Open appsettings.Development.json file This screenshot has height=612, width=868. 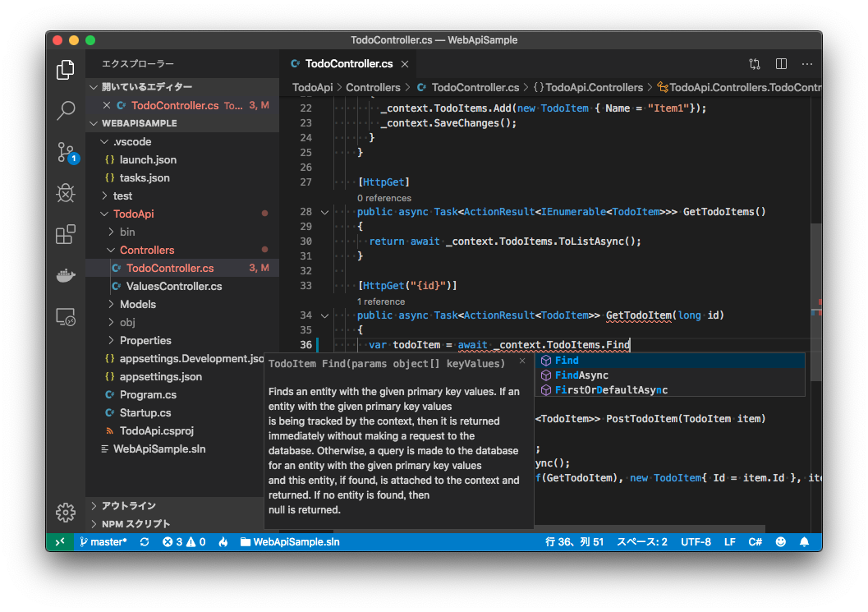point(175,358)
